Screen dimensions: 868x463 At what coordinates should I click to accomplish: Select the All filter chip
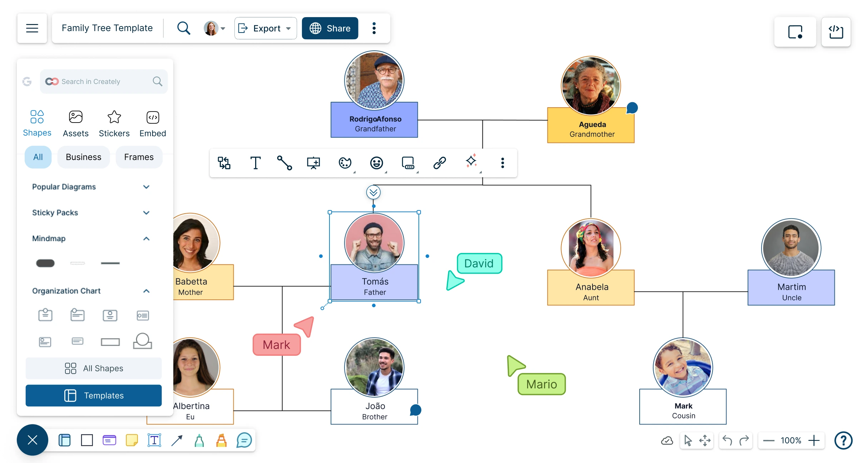tap(38, 157)
